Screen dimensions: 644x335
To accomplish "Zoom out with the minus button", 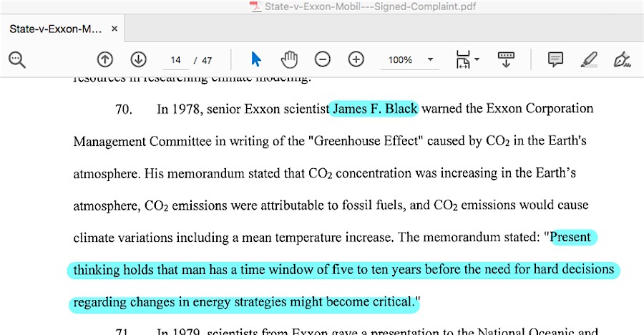I will pos(323,60).
